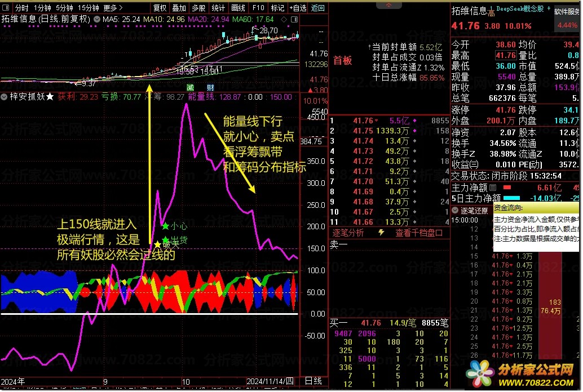
Task: Click the red bar next to 主力净额
Action: pos(507,188)
